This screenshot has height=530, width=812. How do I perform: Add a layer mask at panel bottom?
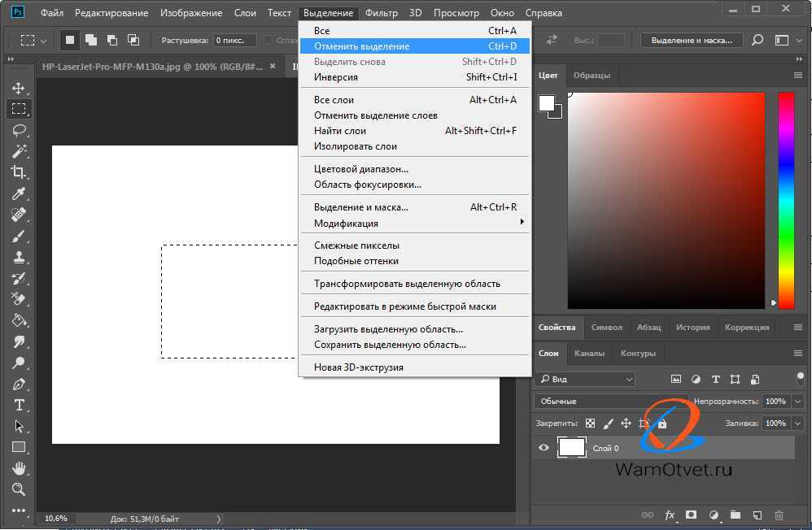(x=691, y=515)
